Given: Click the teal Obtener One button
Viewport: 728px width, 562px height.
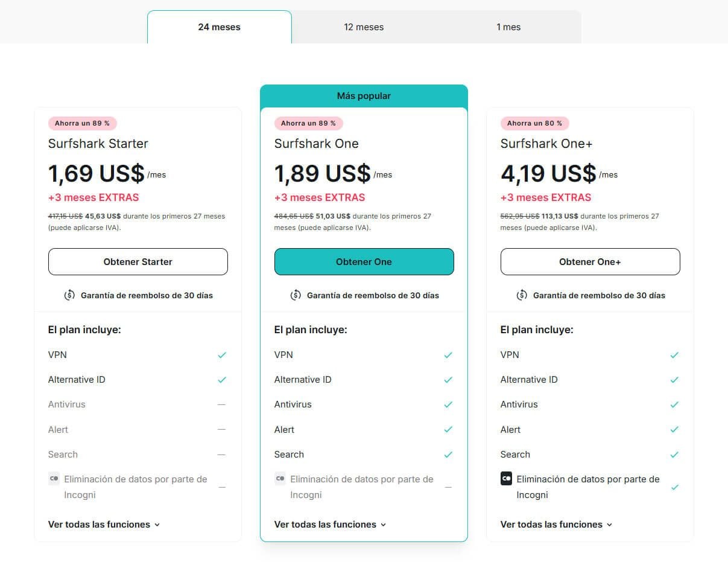Looking at the screenshot, I should click(364, 261).
